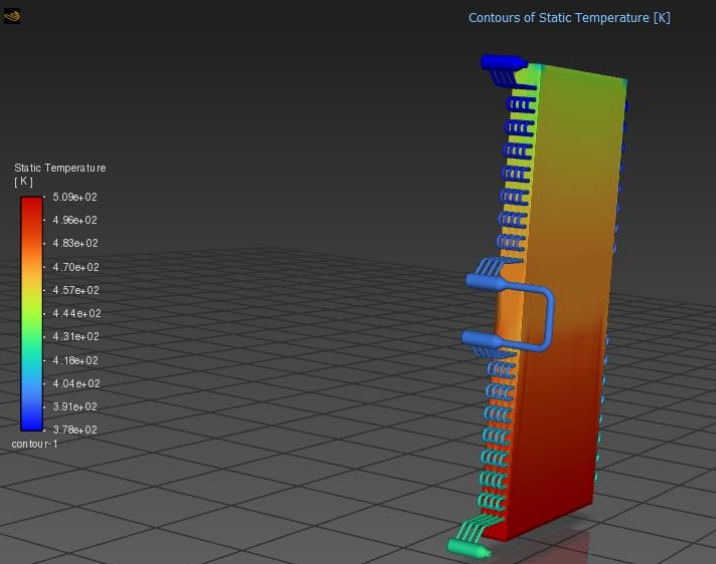Viewport: 716px width, 564px height.
Task: Click the lower middle manifold header
Action: pos(480,340)
